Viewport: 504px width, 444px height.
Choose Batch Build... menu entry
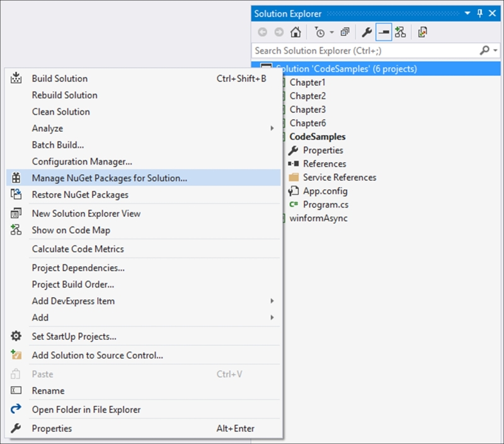(144, 145)
